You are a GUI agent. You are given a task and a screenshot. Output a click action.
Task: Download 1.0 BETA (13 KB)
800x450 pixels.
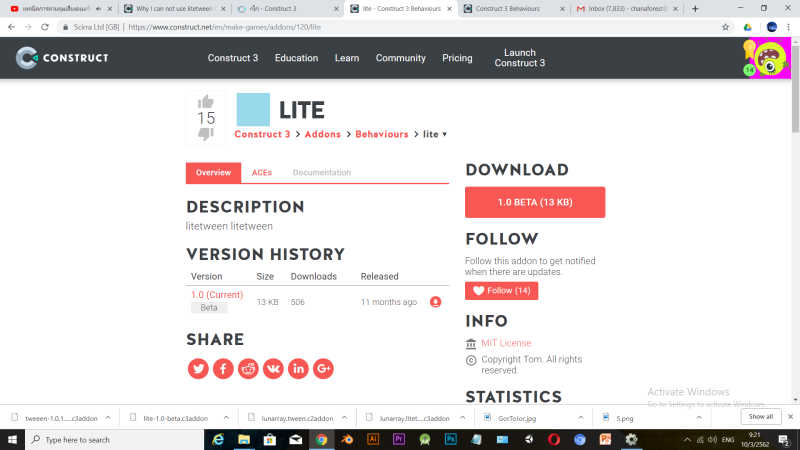point(535,202)
